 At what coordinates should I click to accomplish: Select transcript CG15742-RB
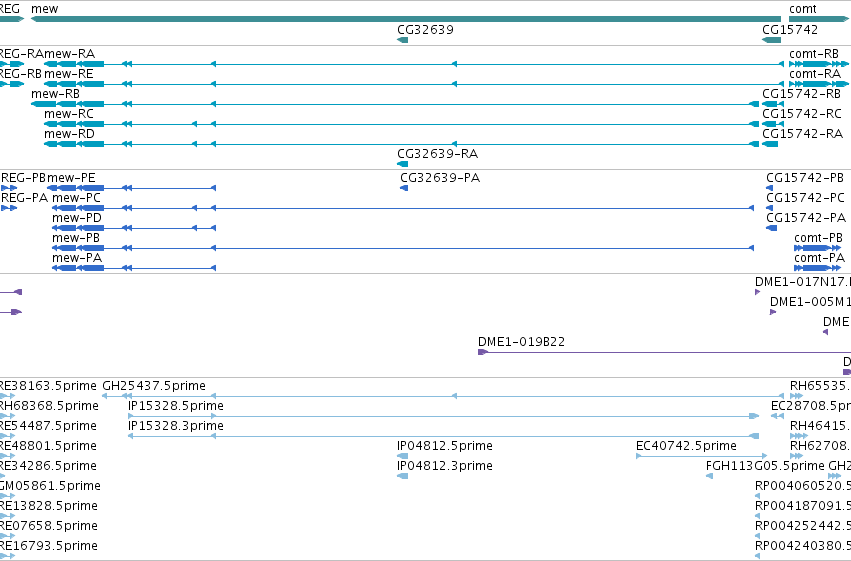(773, 104)
